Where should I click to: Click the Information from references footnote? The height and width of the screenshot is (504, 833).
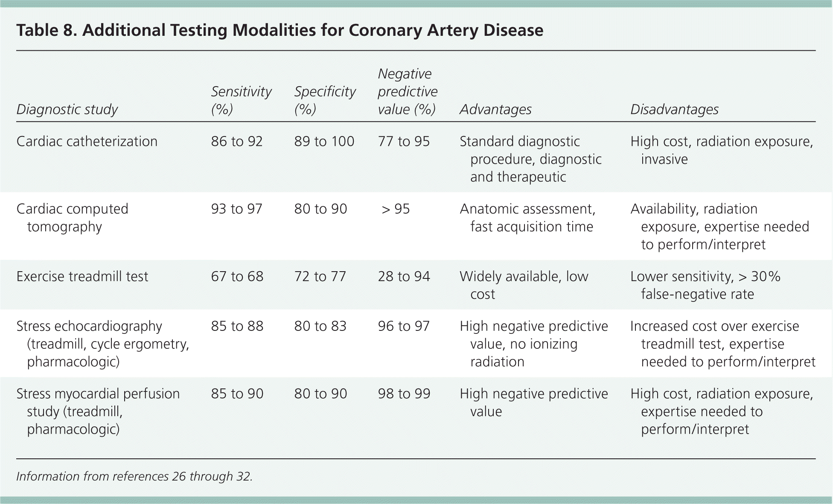click(x=134, y=476)
